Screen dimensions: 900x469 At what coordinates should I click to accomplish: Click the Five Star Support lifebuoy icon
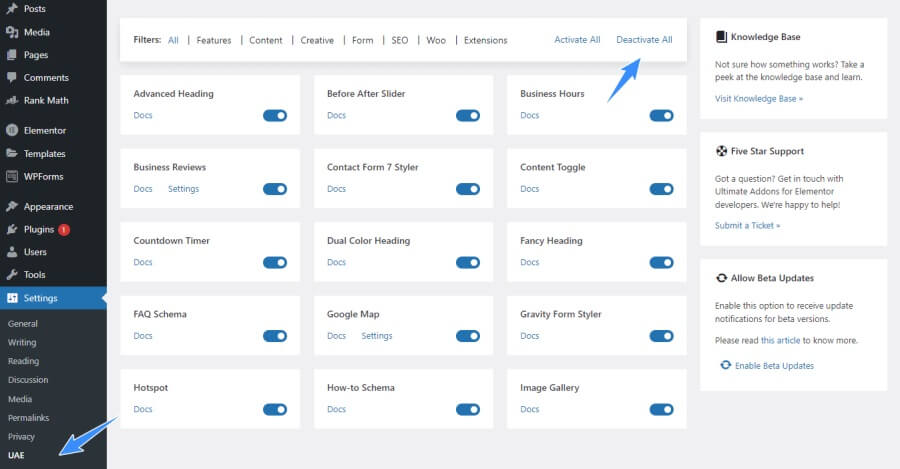pyautogui.click(x=721, y=151)
